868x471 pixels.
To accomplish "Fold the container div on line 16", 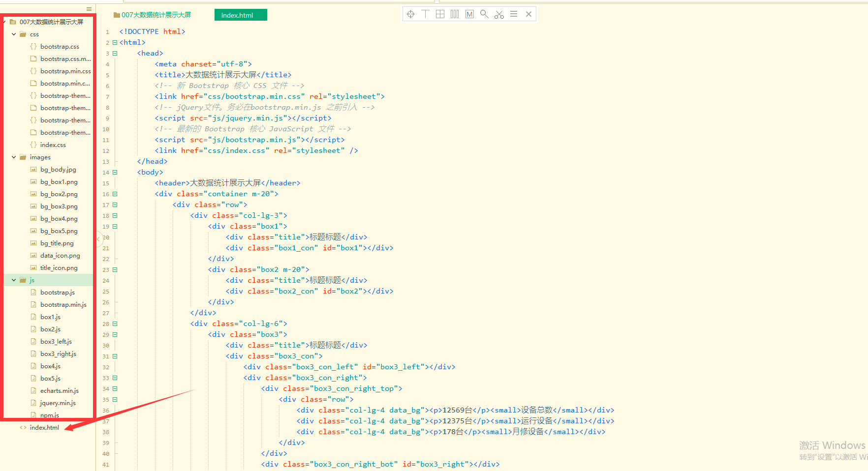I will point(115,194).
